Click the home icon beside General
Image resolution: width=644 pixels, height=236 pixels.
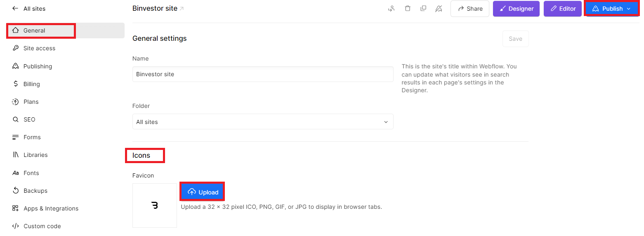coord(16,30)
